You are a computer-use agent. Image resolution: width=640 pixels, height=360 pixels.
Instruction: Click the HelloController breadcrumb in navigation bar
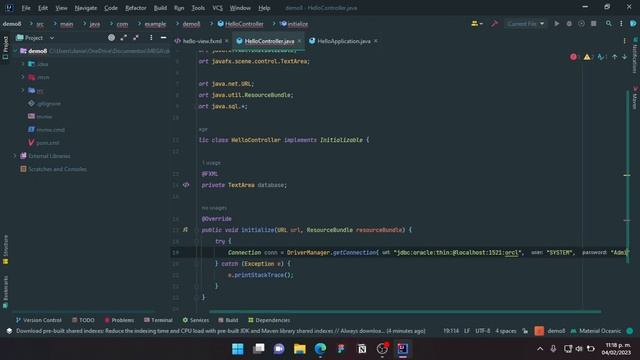click(241, 24)
